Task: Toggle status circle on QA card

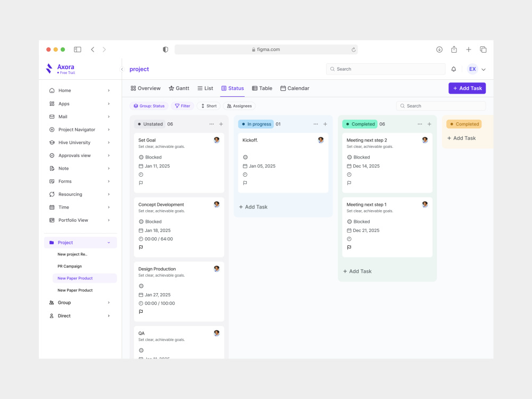Action: [x=141, y=351]
